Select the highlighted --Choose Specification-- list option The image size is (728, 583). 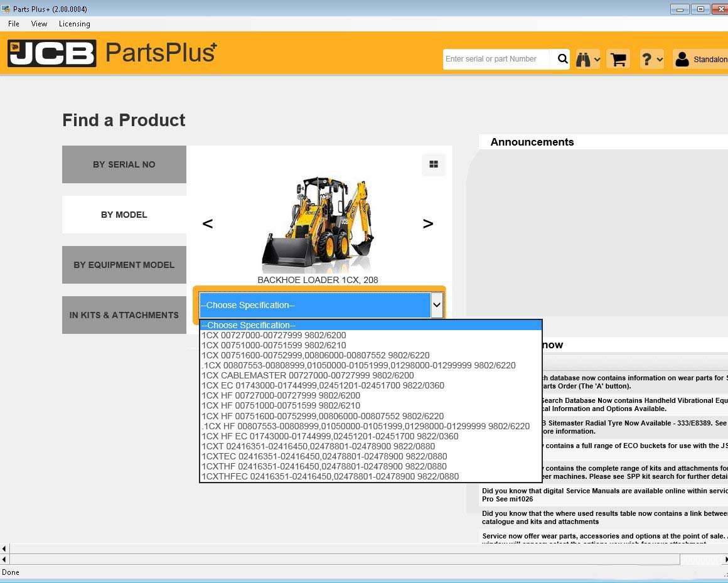(371, 325)
